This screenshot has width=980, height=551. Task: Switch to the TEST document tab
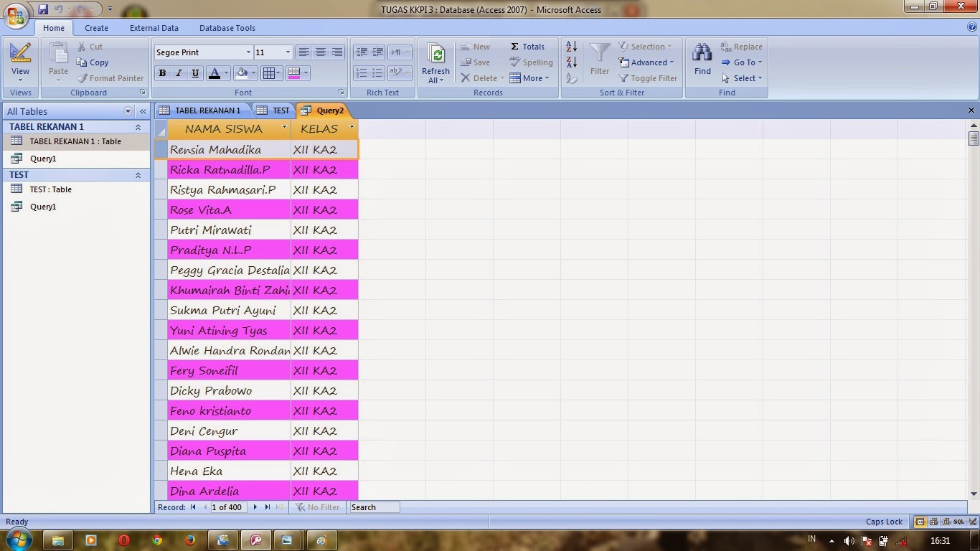(273, 110)
